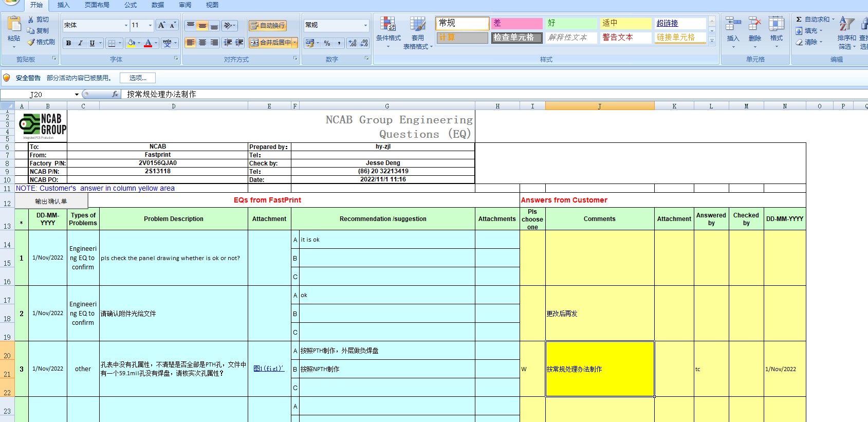868x422 pixels.
Task: Open the font name dropdown (宋体)
Action: (x=126, y=25)
